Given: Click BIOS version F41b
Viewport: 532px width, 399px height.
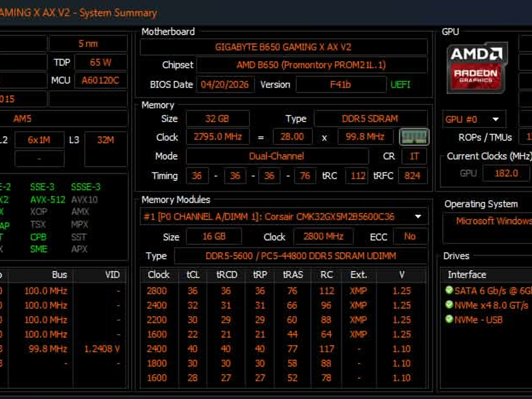Looking at the screenshot, I should click(341, 85).
